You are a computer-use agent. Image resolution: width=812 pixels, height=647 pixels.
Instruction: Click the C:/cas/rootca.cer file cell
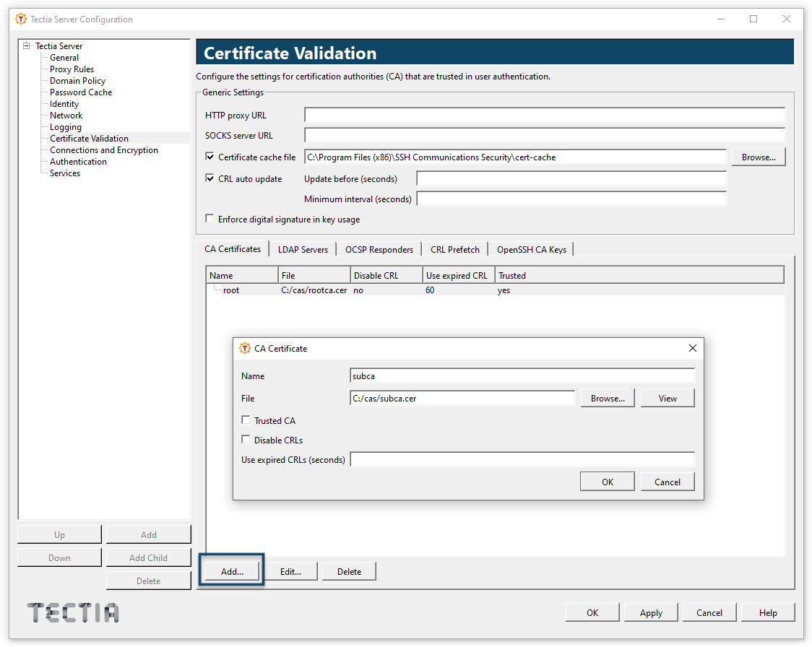pos(314,290)
